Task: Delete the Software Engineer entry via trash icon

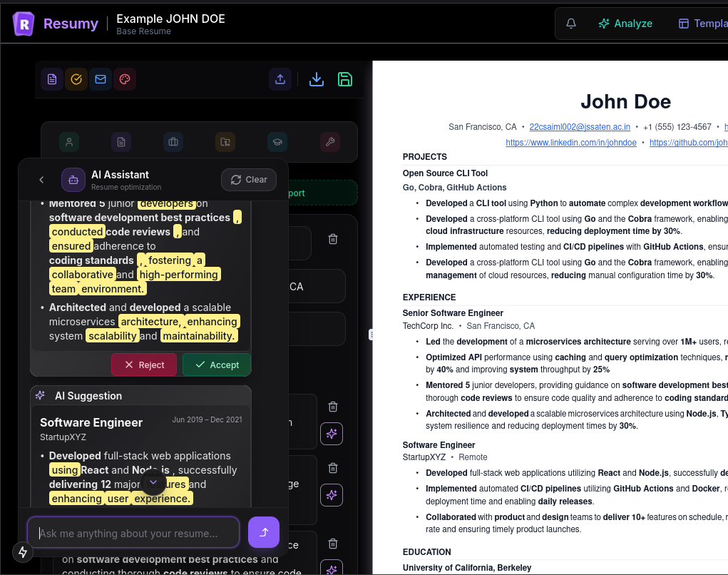Action: coord(332,407)
